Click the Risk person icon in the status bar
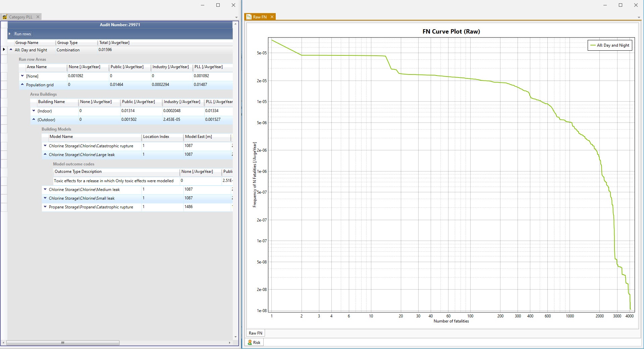This screenshot has height=349, width=644. (x=251, y=342)
